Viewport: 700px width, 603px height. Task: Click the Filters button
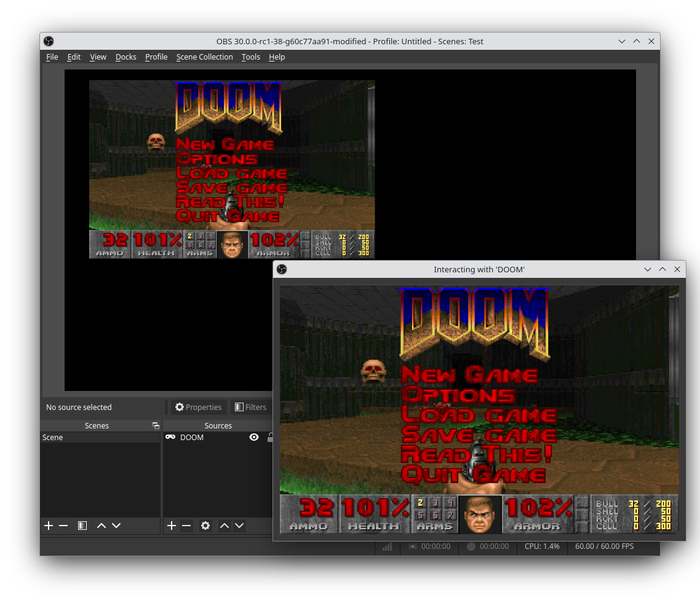pos(250,407)
